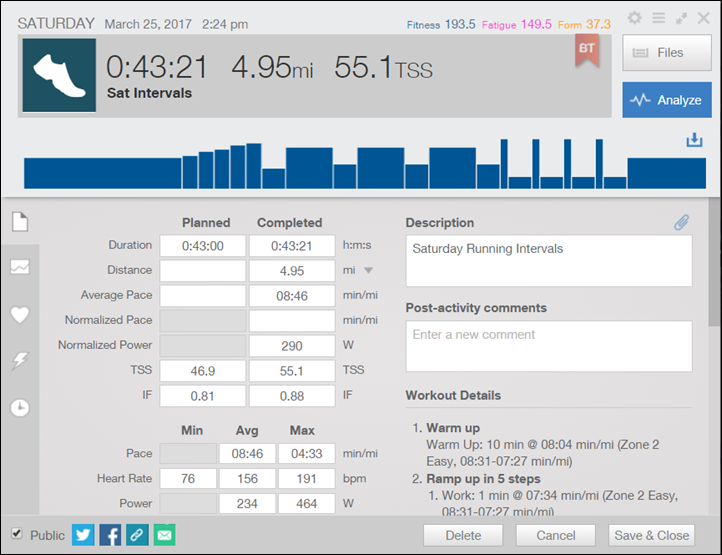Viewport: 722px width, 555px height.
Task: Open the chart graph side tab
Action: 20,267
